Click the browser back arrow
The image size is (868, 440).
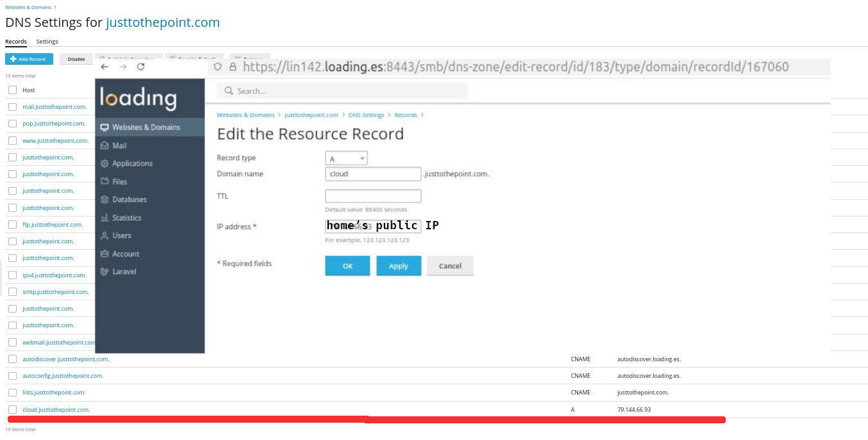104,67
